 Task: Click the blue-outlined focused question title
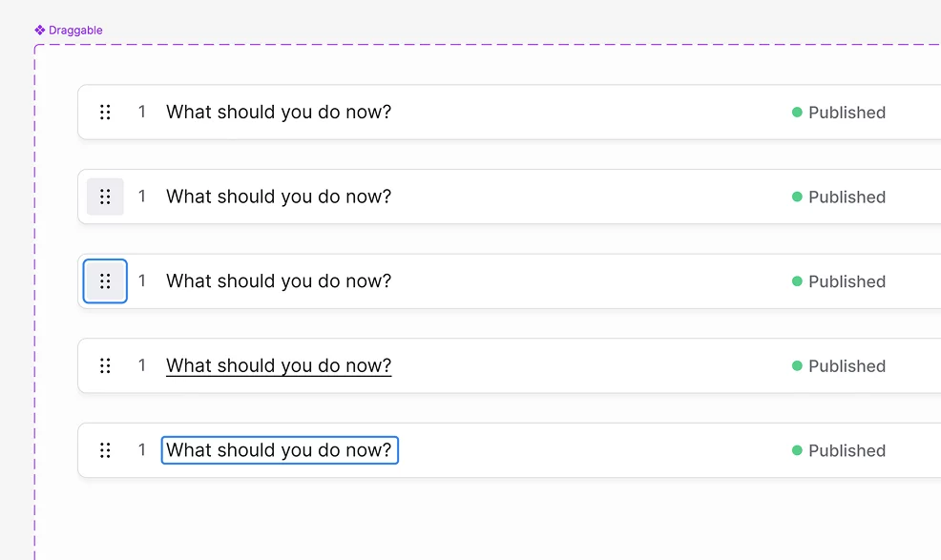click(280, 450)
